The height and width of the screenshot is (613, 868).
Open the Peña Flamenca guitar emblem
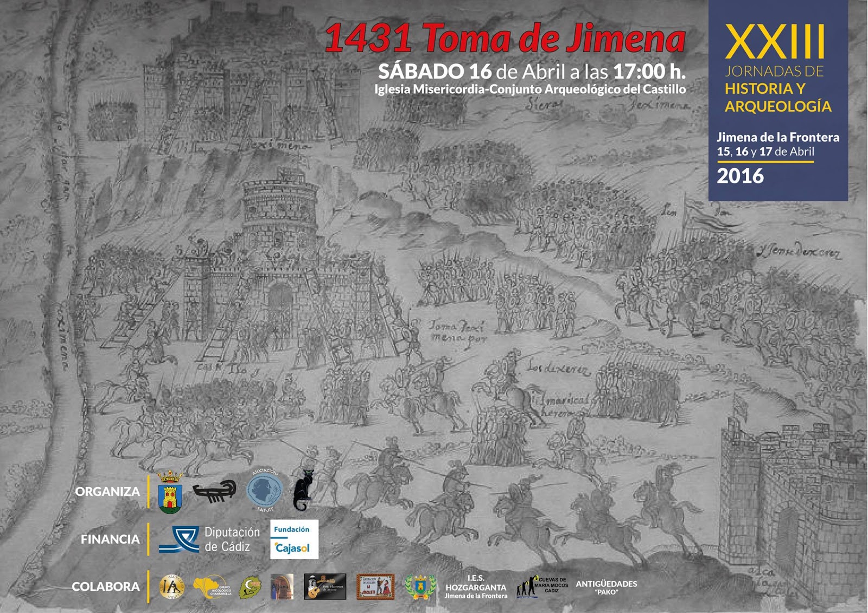click(325, 586)
